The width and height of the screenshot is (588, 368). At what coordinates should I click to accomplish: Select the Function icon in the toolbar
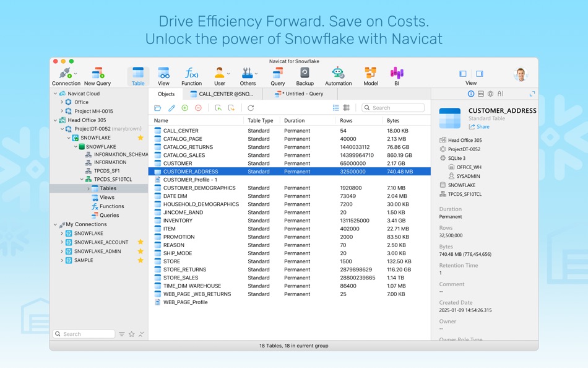click(x=191, y=74)
